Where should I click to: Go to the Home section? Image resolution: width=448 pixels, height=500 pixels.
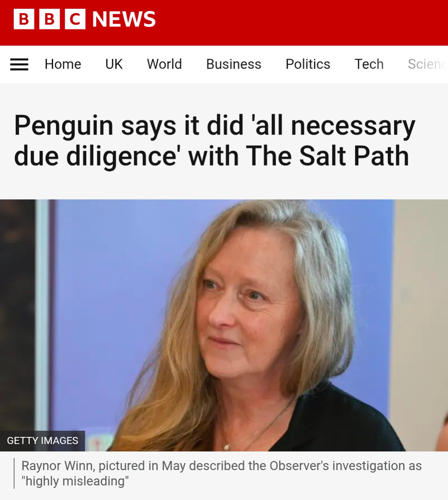63,64
